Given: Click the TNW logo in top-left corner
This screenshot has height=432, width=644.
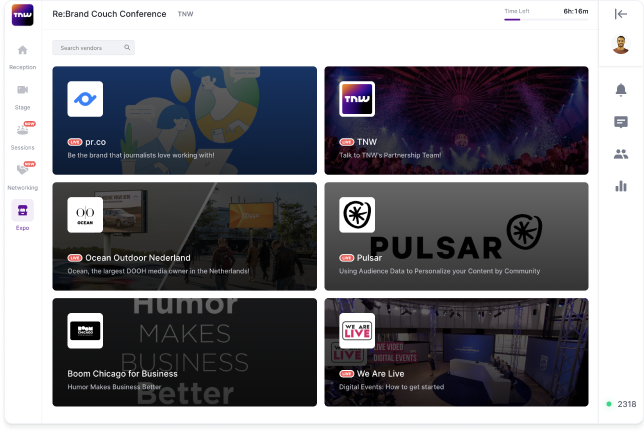Looking at the screenshot, I should pos(22,14).
